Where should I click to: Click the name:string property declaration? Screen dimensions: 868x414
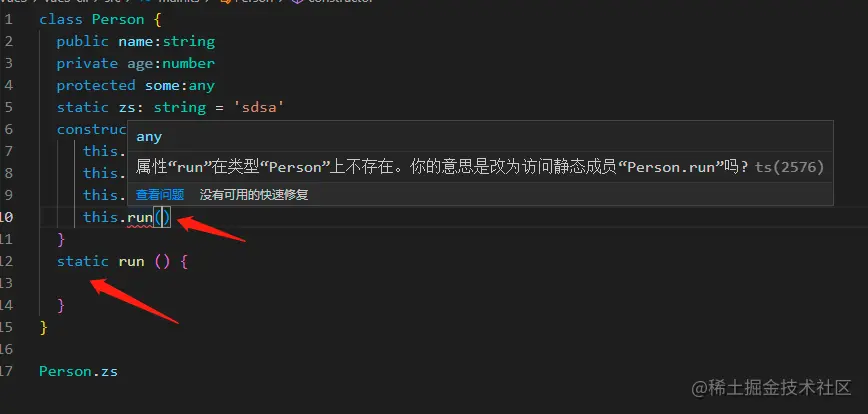[166, 42]
